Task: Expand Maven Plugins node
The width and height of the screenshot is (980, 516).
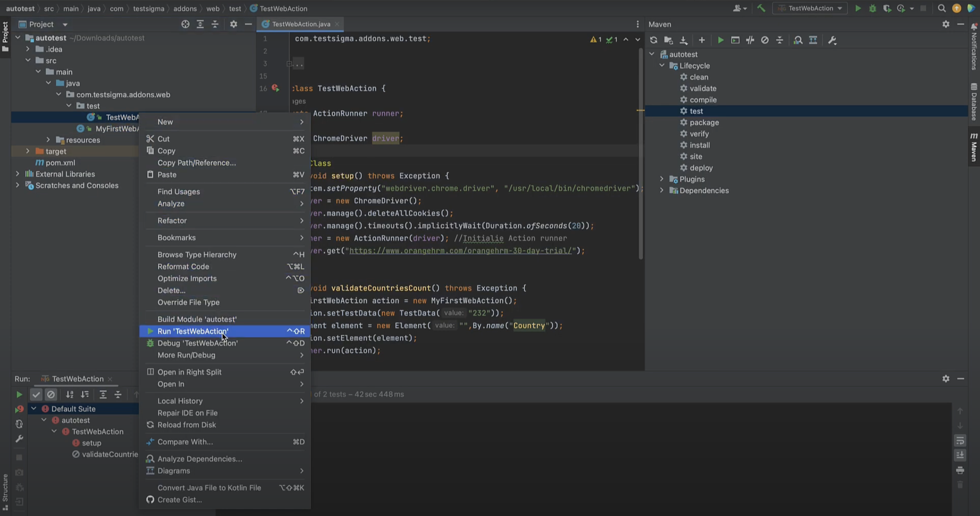Action: [662, 179]
